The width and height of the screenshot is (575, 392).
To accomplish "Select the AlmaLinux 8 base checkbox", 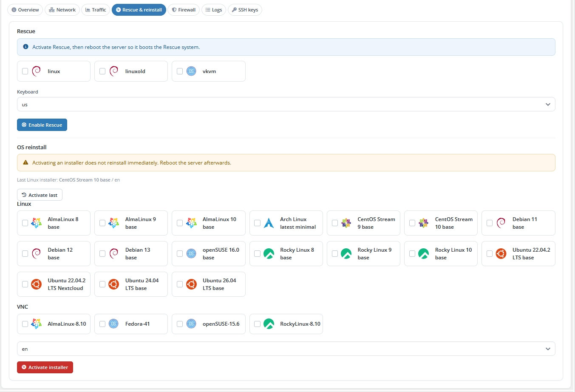I will (x=25, y=223).
